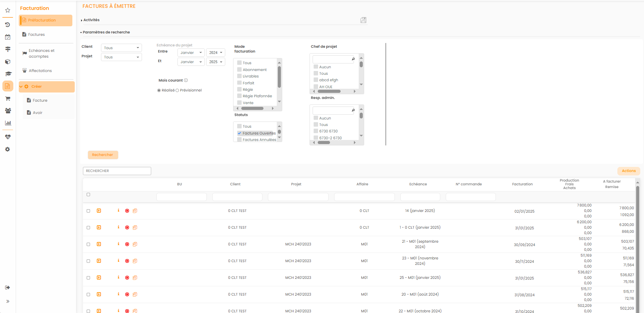Click the Mois courant info icon
Viewport: 644px width, 313px height.
coord(186,81)
